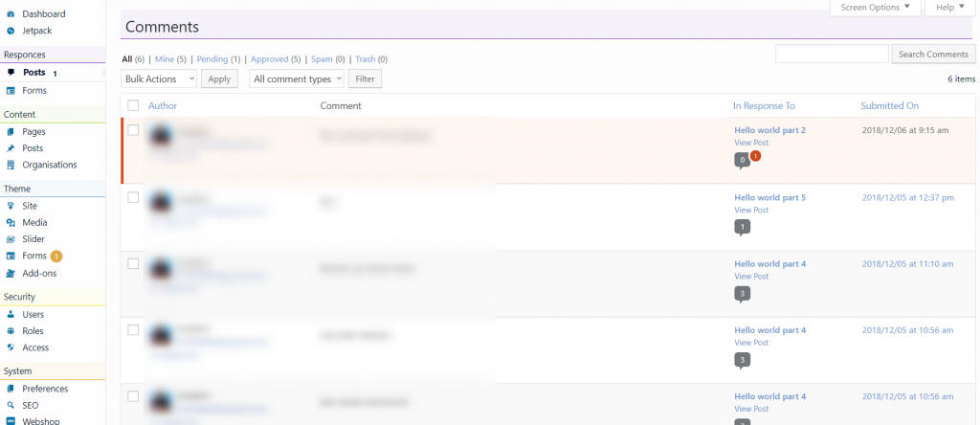
Task: Show All comments filter
Action: (127, 59)
